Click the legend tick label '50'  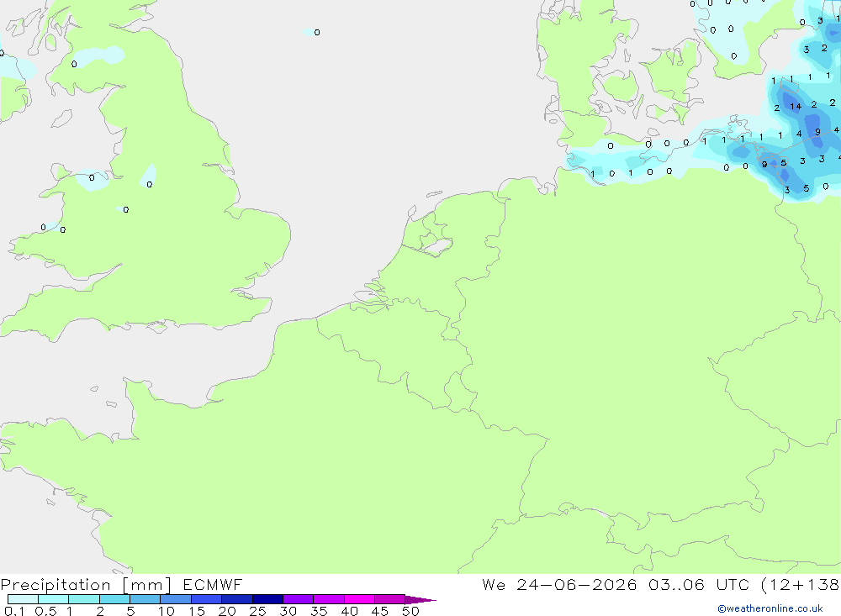point(410,611)
